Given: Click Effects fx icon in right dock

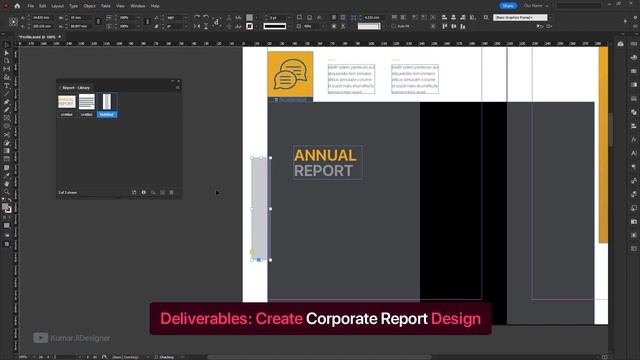Looking at the screenshot, I should click(633, 140).
